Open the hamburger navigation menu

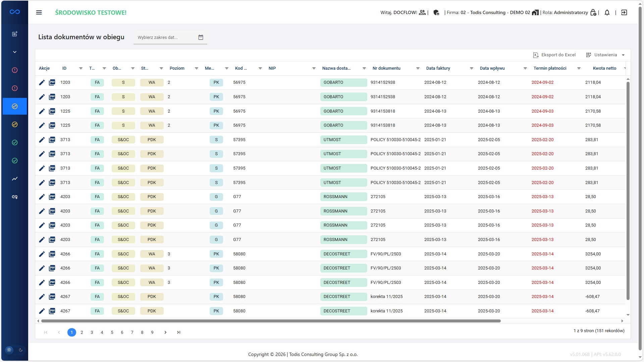[39, 12]
